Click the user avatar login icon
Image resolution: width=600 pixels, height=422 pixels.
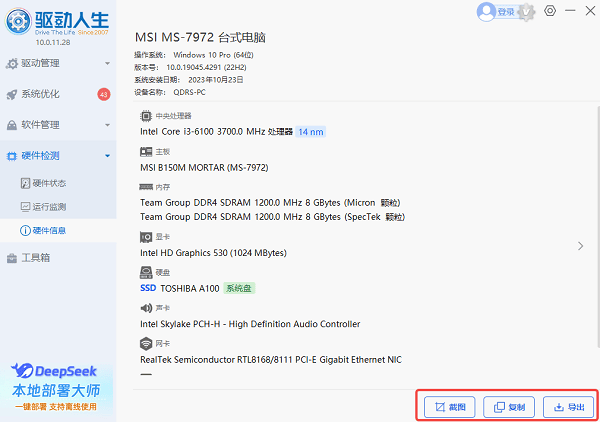[x=486, y=12]
